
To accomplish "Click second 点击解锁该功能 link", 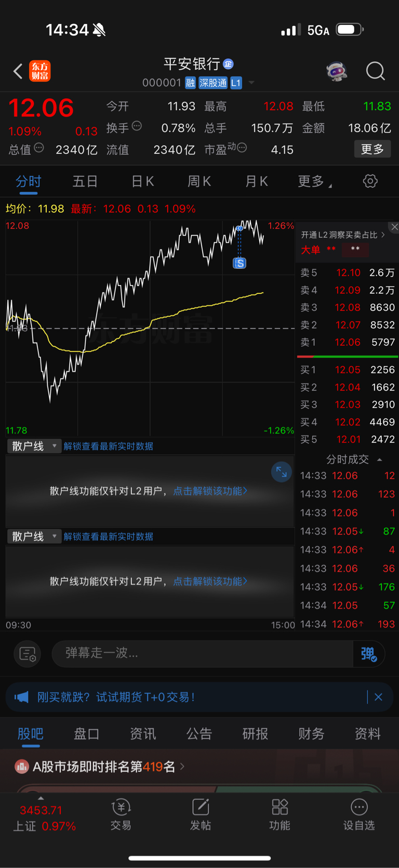I will pyautogui.click(x=210, y=581).
